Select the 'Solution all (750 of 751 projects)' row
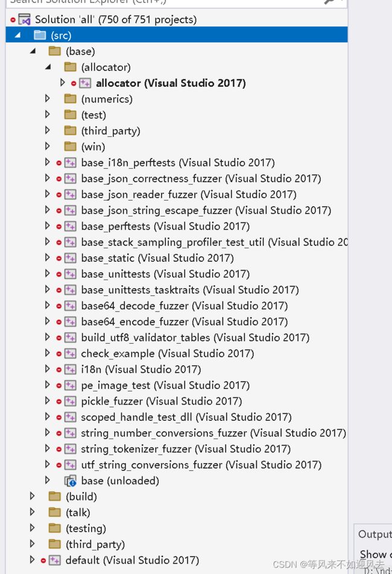This screenshot has height=574, width=392. click(177, 19)
